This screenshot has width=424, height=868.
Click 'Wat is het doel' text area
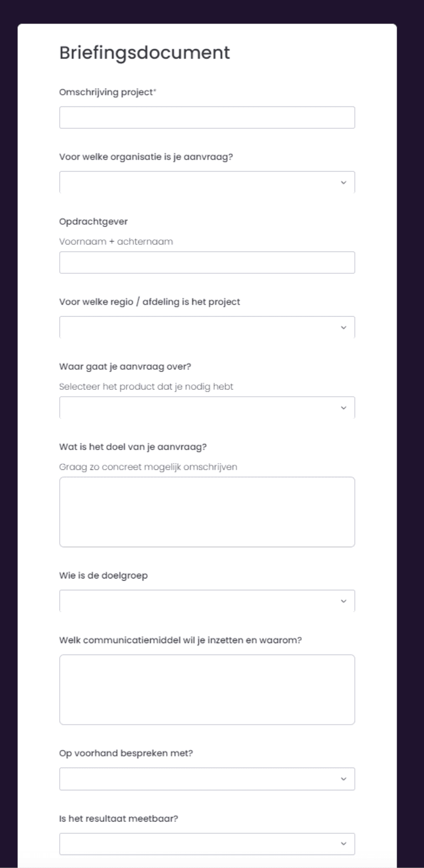tap(207, 512)
